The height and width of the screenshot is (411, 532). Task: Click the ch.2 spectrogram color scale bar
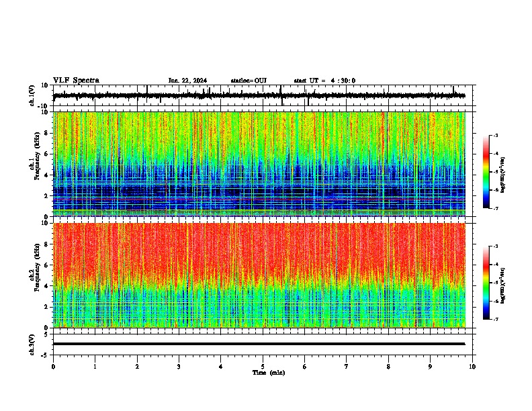pos(486,283)
